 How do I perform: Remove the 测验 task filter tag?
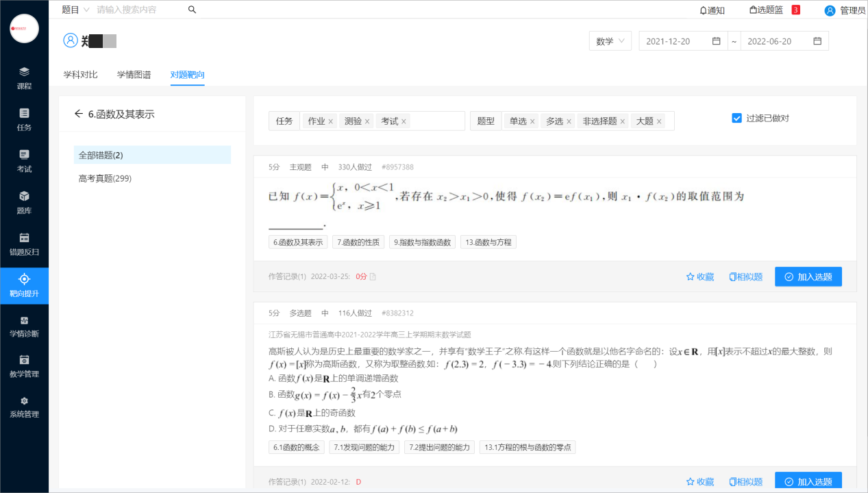click(367, 121)
